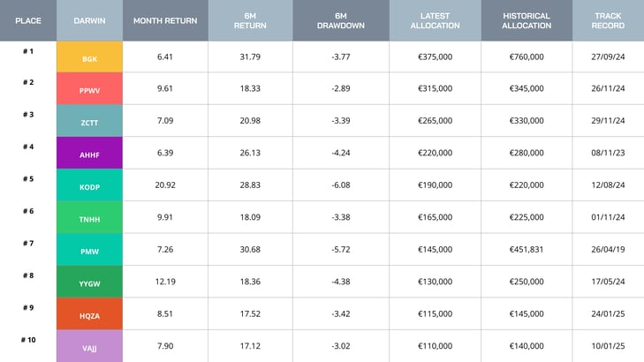Select the red PPWV darwin cell
This screenshot has height=362, width=644.
pyautogui.click(x=89, y=89)
